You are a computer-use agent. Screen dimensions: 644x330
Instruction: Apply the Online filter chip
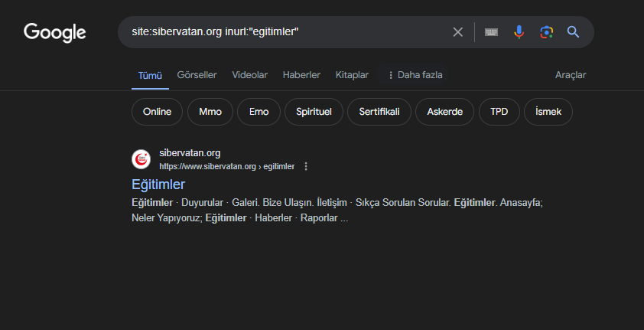click(x=157, y=112)
